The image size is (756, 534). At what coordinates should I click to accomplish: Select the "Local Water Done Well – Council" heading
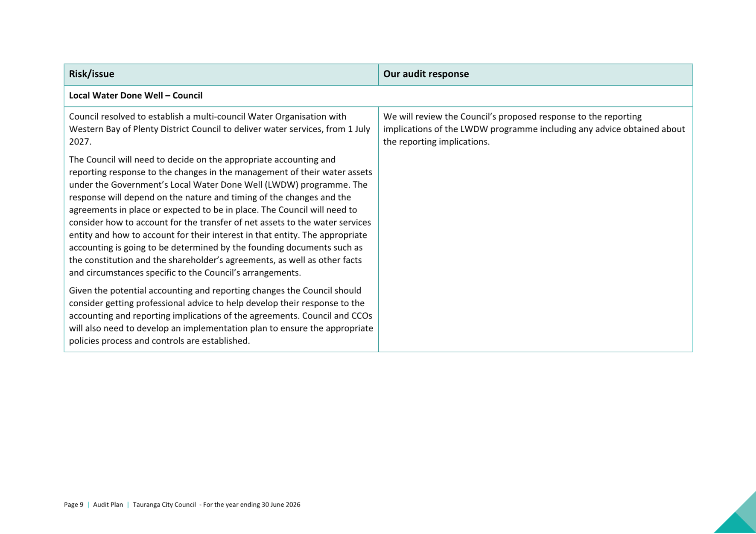tap(135, 96)
